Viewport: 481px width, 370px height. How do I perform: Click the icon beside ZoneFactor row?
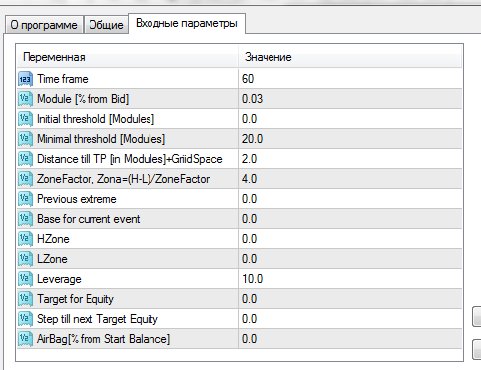[25, 179]
